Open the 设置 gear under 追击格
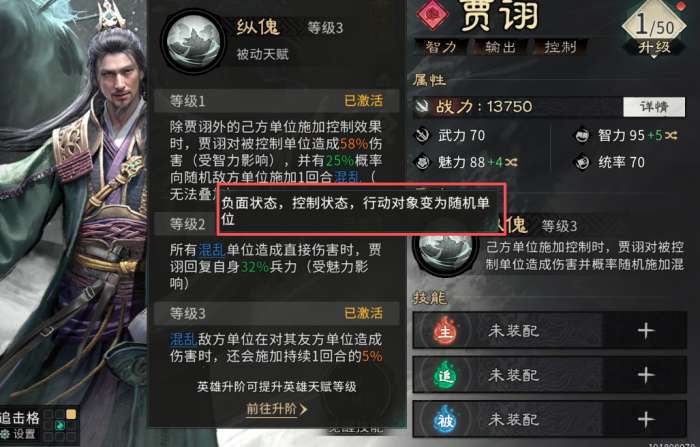Image resolution: width=700 pixels, height=447 pixels. coord(19,434)
